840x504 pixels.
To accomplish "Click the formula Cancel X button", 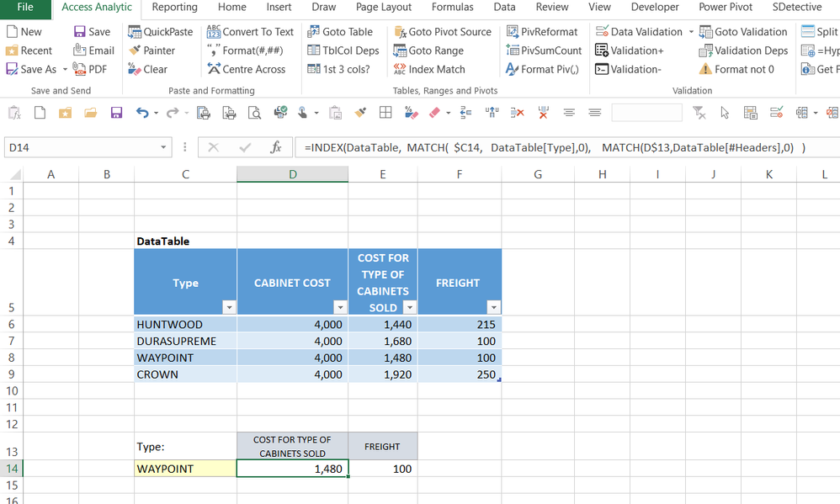I will pyautogui.click(x=213, y=147).
